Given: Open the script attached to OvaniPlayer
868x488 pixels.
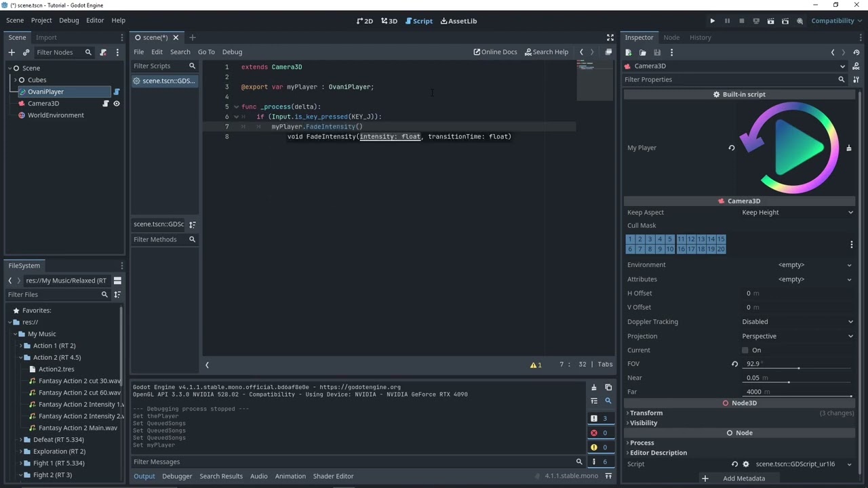Looking at the screenshot, I should (117, 91).
